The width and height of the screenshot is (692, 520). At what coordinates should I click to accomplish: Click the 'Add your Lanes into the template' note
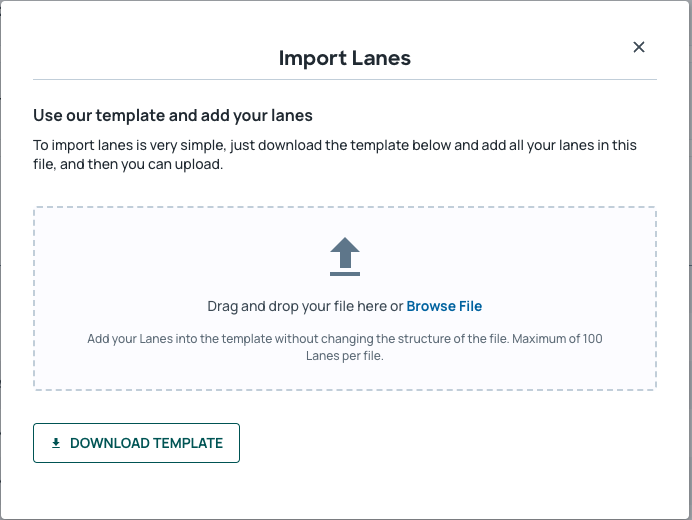coord(345,347)
